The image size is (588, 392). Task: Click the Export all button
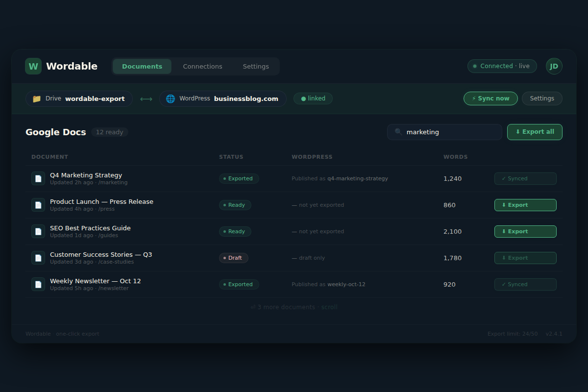535,132
